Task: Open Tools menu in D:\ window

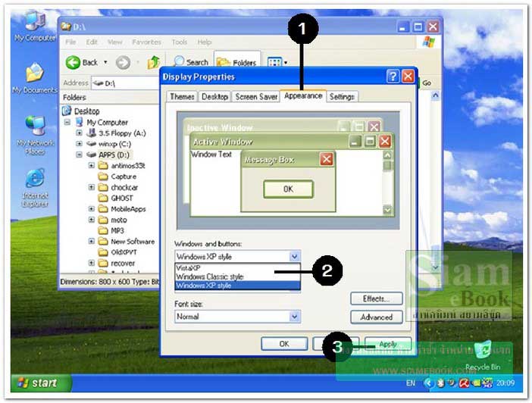Action: [x=179, y=42]
